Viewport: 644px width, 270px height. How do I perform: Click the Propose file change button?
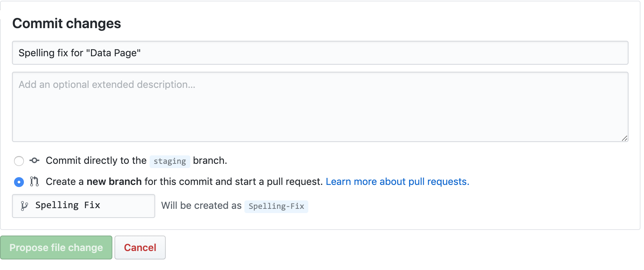click(x=56, y=247)
